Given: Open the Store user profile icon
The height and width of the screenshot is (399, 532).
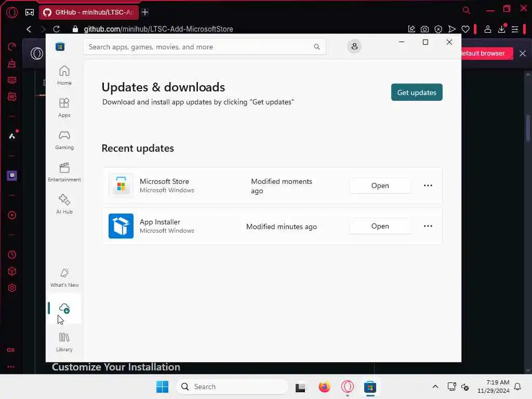Looking at the screenshot, I should (x=354, y=46).
